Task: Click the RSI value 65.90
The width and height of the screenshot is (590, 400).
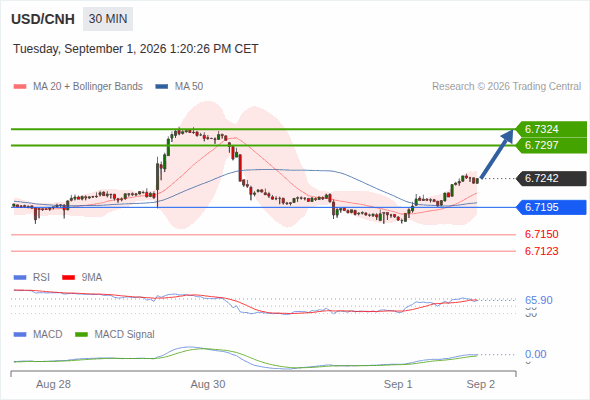Action: pyautogui.click(x=539, y=300)
